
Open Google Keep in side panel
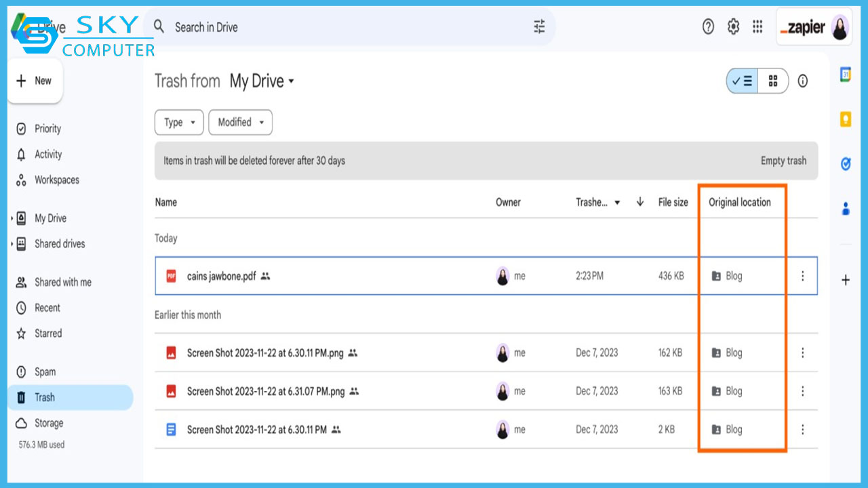pos(846,120)
